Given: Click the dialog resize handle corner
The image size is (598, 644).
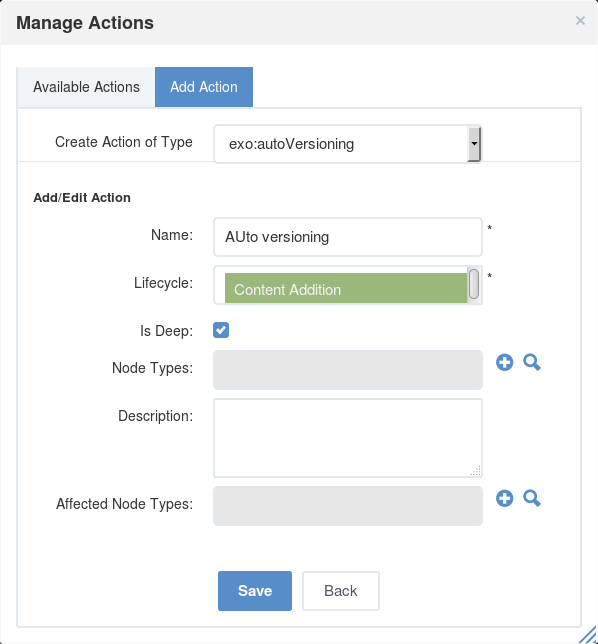Looking at the screenshot, I should 589,636.
